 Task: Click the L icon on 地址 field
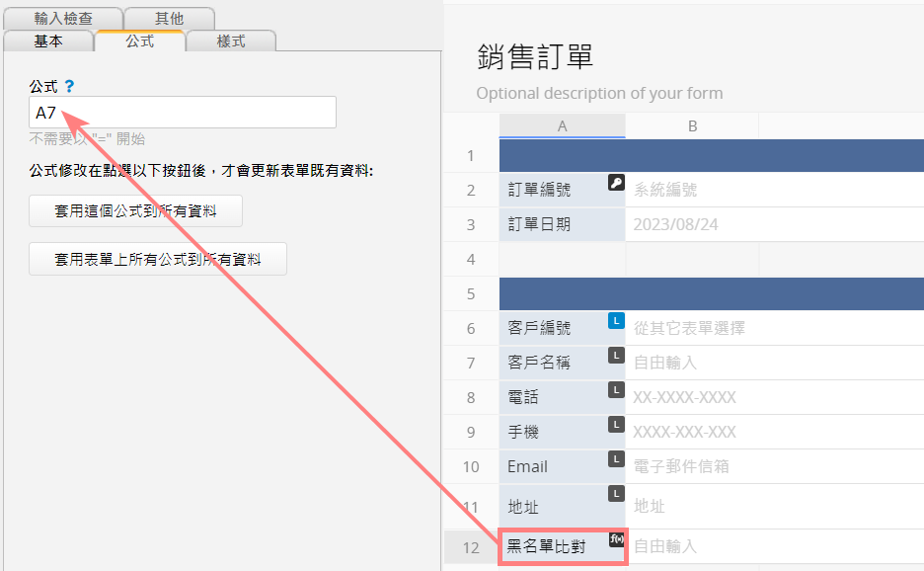616,494
